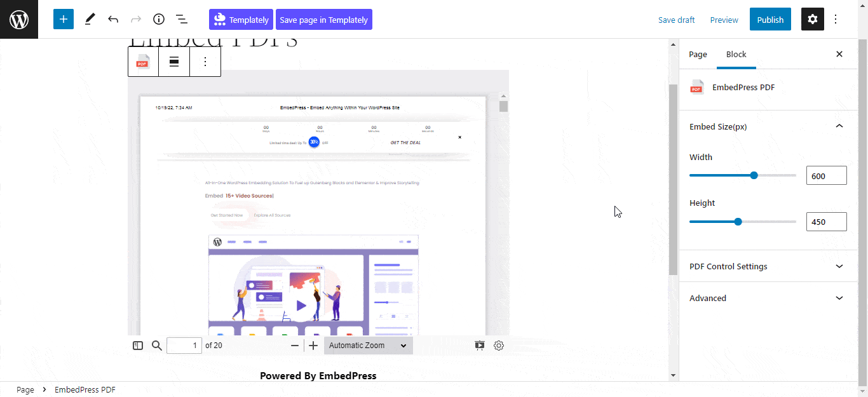Image resolution: width=868 pixels, height=397 pixels.
Task: Open the block inserter plus button
Action: pos(64,19)
